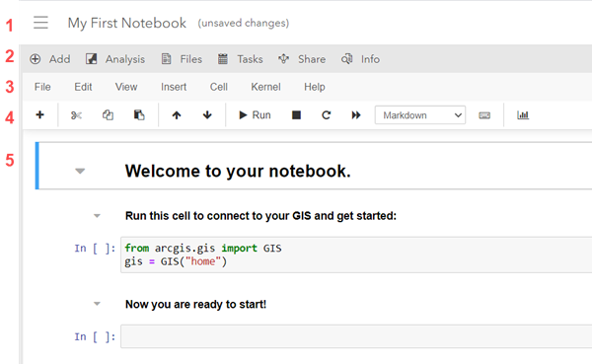Open the Markdown cell type dropdown

pos(420,115)
